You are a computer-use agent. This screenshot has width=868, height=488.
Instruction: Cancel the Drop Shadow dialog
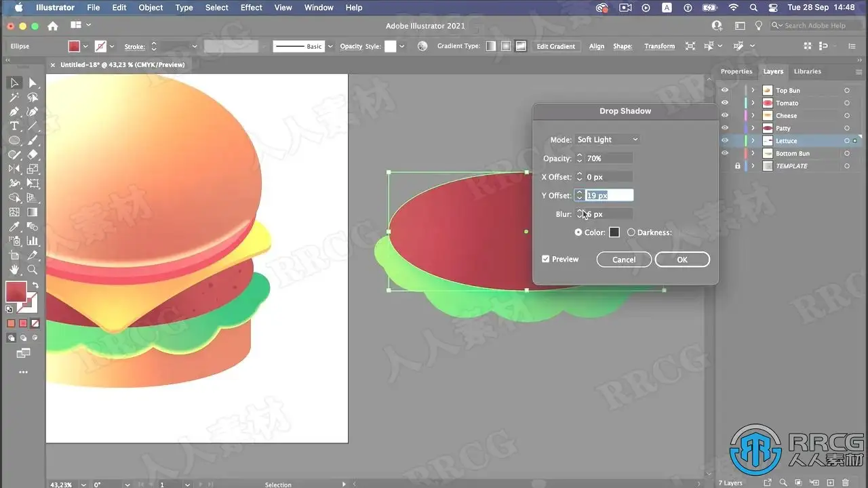coord(624,260)
